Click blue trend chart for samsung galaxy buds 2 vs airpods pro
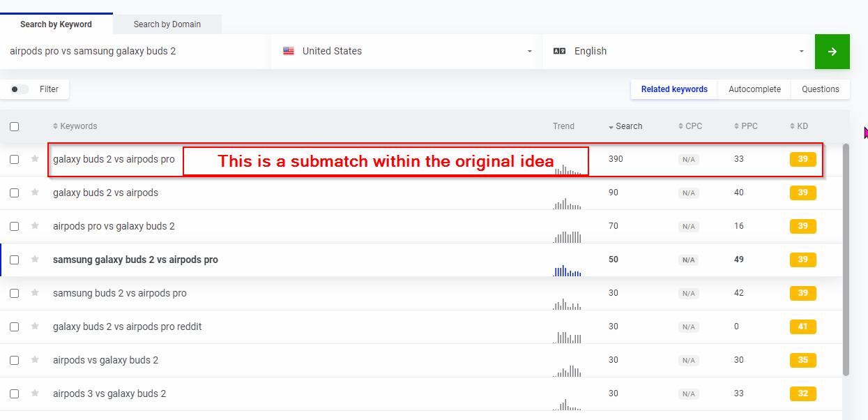Image resolution: width=868 pixels, height=420 pixels. (567, 270)
